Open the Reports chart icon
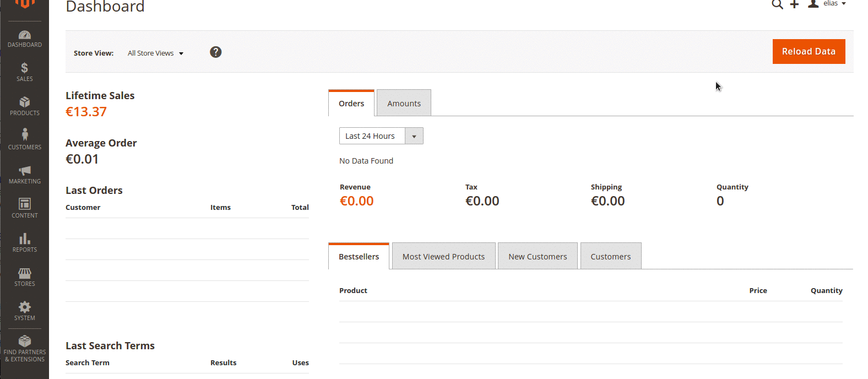This screenshot has height=379, width=868. (x=25, y=239)
